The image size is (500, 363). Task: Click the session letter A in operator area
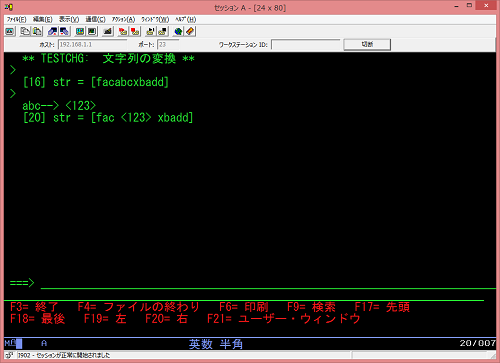tap(44, 343)
